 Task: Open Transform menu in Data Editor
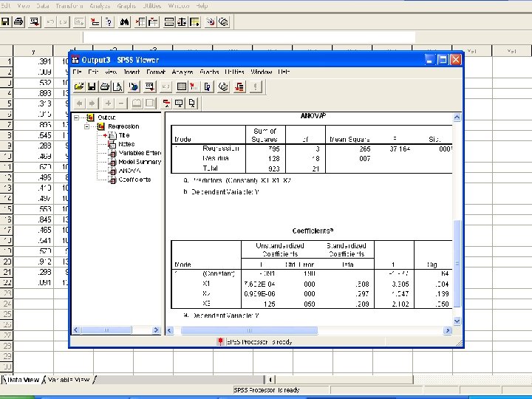(69, 6)
